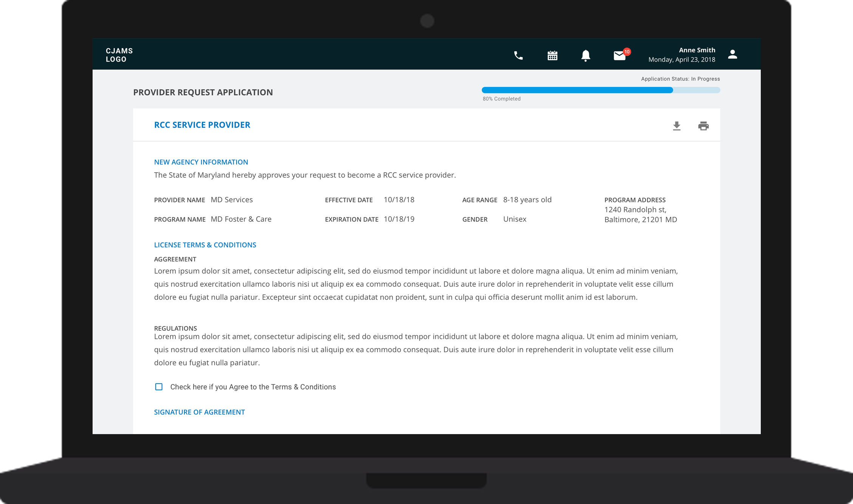Click the effective date value 10/18/18
The image size is (853, 504).
(399, 199)
